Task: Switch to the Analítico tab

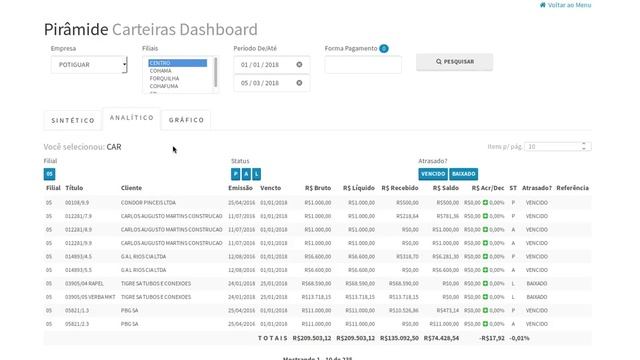Action: click(132, 118)
